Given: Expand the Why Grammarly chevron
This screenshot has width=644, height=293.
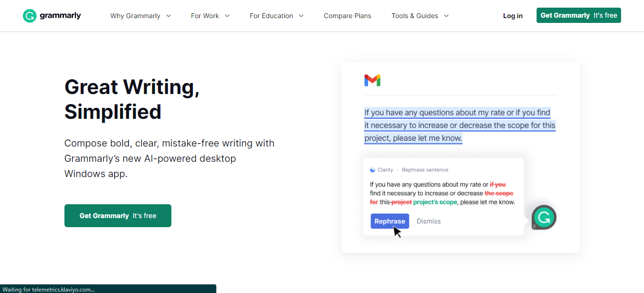Looking at the screenshot, I should 169,16.
